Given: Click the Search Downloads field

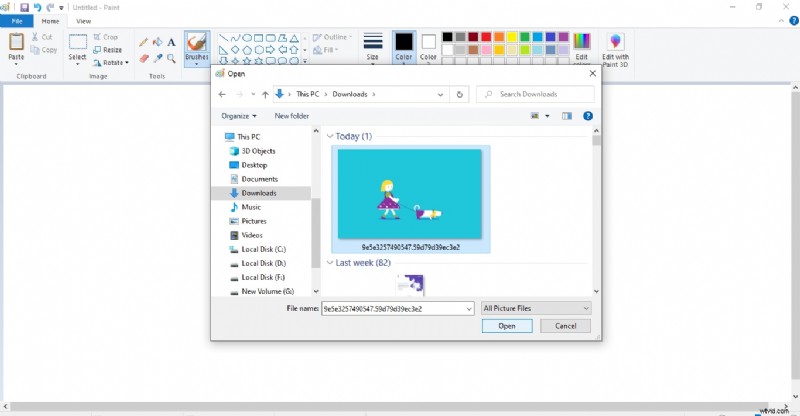Looking at the screenshot, I should pos(535,94).
